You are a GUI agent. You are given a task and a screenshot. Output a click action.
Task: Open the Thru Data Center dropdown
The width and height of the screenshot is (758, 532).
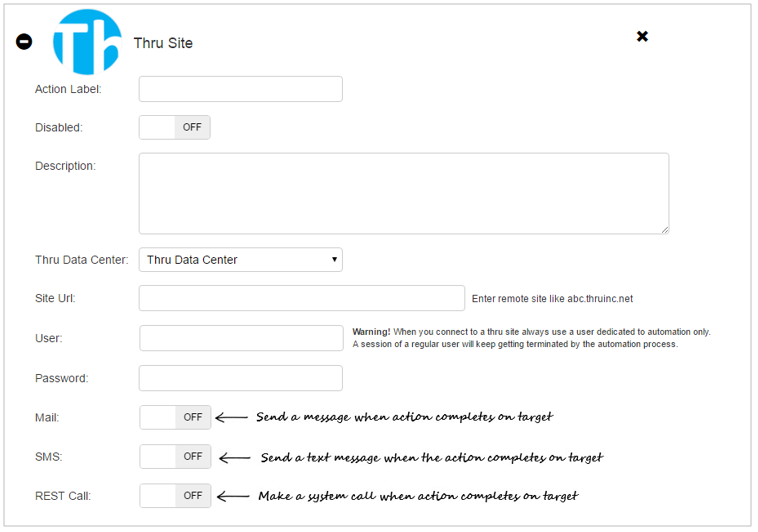241,260
